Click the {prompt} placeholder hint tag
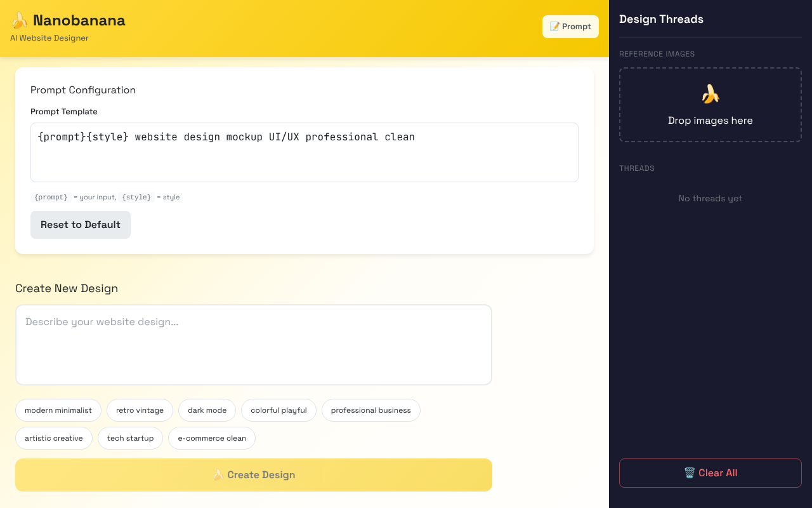 (x=51, y=197)
